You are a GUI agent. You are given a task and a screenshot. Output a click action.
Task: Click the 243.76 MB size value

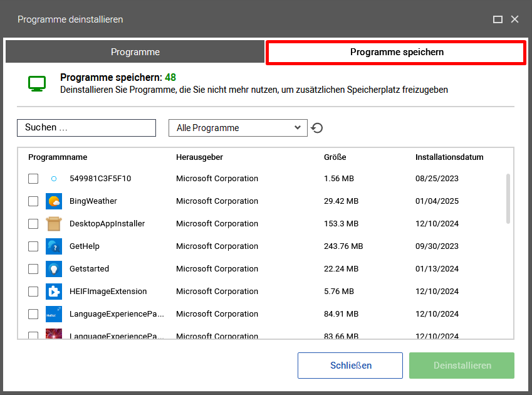tap(343, 246)
